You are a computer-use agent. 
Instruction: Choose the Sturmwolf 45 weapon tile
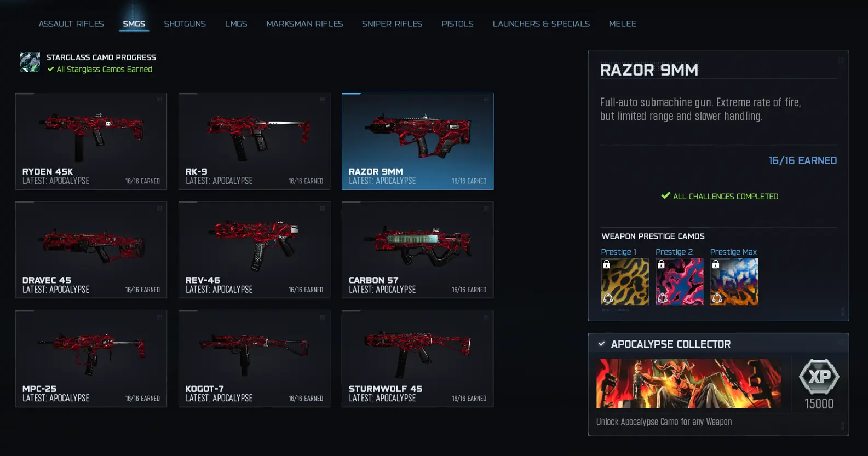417,359
